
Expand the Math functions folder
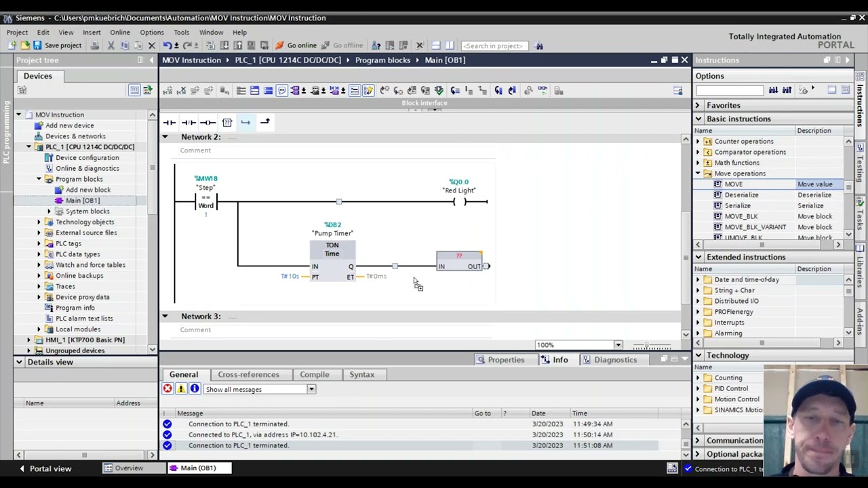[x=698, y=163]
